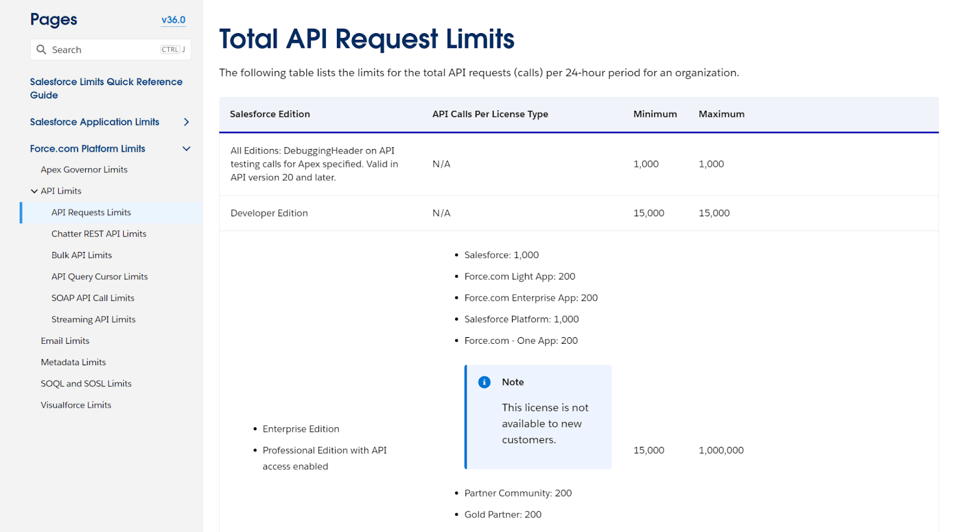Open the v36.0 version selector
The image size is (980, 532).
pos(173,20)
